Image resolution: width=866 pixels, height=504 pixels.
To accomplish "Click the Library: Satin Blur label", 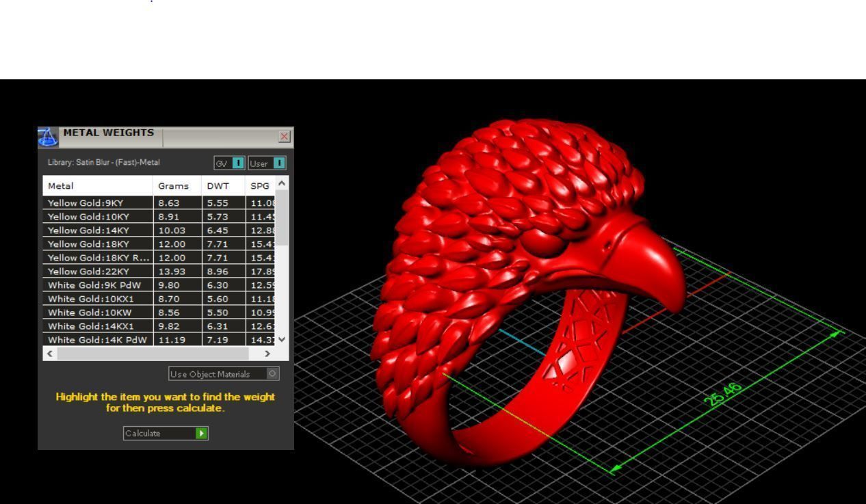I will 103,162.
